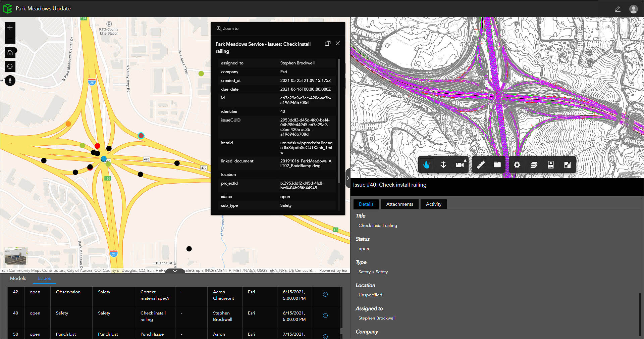Select the Measure ruler tool

481,165
